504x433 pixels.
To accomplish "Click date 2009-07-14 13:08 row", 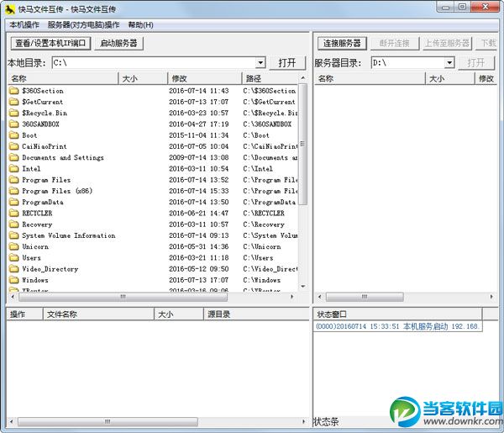I will (199, 157).
